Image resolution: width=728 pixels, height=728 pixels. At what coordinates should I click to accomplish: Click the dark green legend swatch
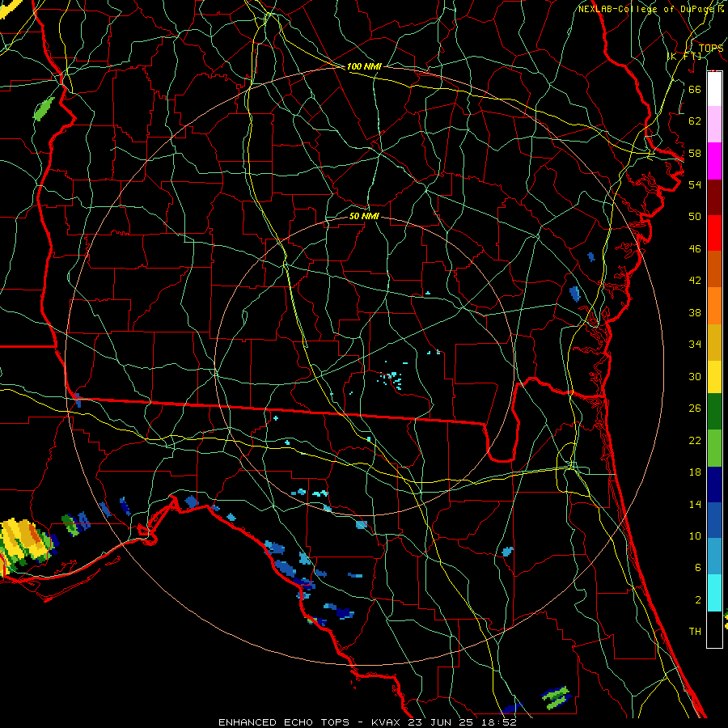714,412
